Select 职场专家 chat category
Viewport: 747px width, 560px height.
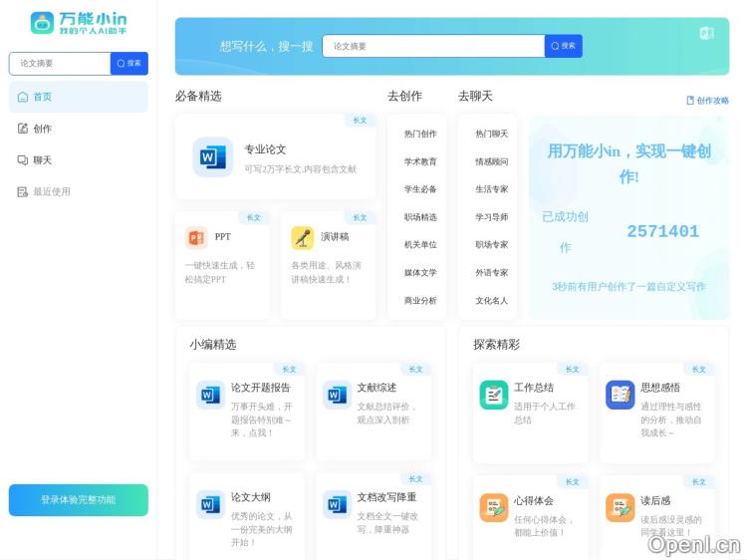(492, 244)
